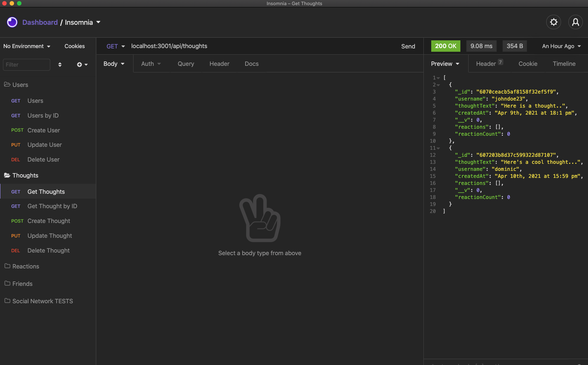
Task: Click the macOS green fullscreen button
Action: 19,3
